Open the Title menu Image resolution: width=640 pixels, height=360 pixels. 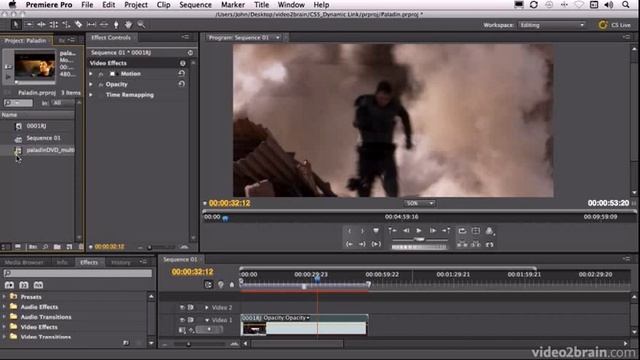[261, 5]
